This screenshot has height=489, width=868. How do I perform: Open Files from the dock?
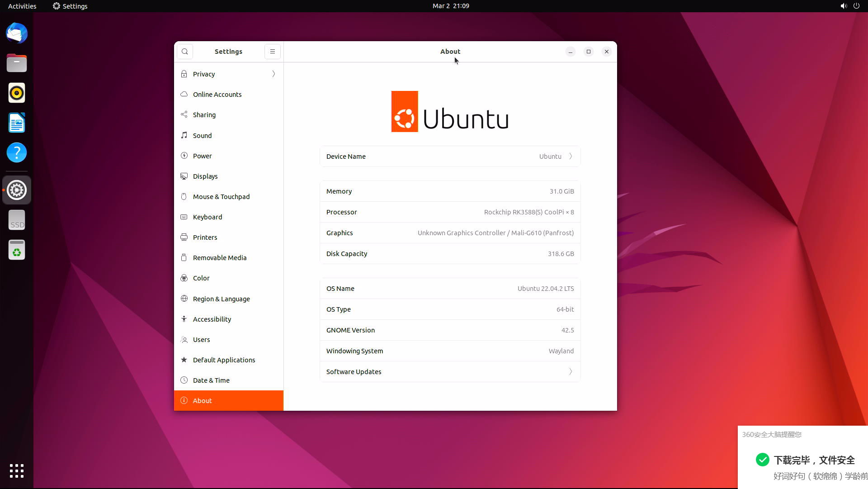[17, 63]
